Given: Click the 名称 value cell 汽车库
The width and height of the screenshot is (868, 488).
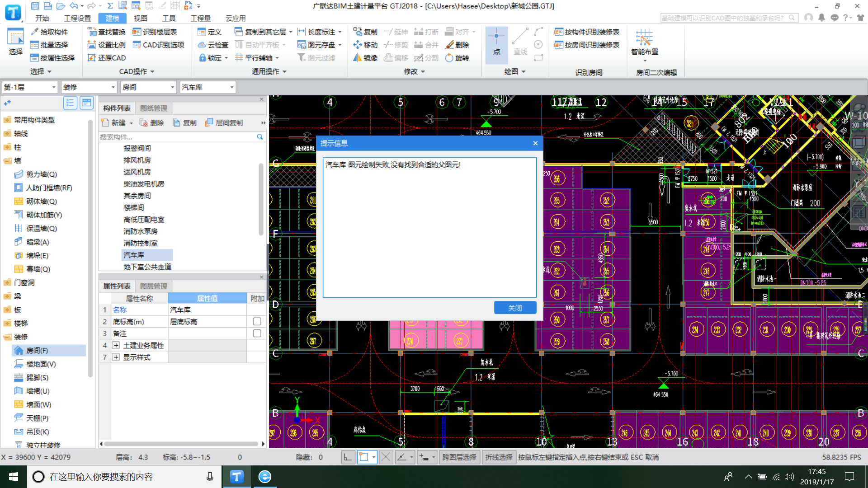Looking at the screenshot, I should coord(207,310).
